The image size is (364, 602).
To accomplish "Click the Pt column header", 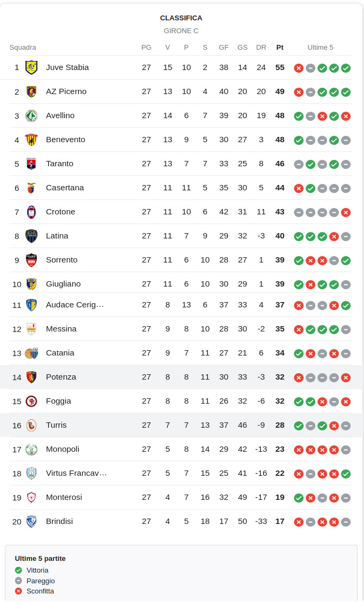I will [x=280, y=47].
